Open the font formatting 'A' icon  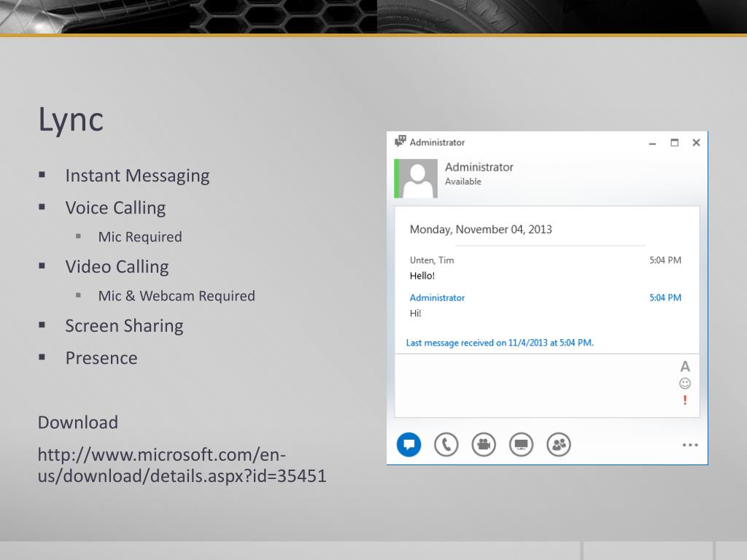[685, 366]
